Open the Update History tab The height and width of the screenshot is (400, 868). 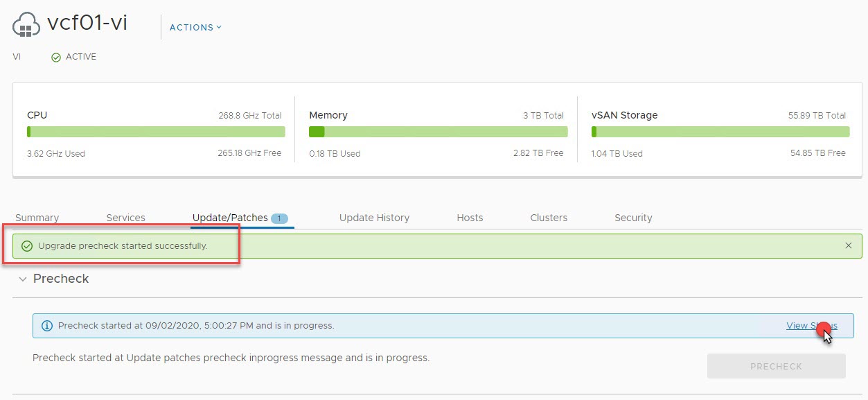click(374, 218)
